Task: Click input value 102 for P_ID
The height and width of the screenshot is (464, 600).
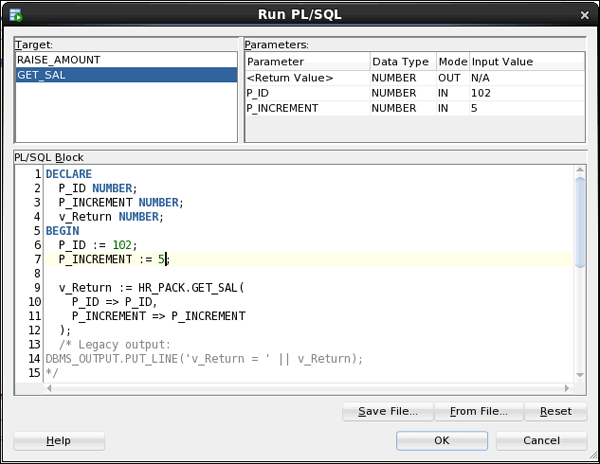Action: (x=527, y=93)
